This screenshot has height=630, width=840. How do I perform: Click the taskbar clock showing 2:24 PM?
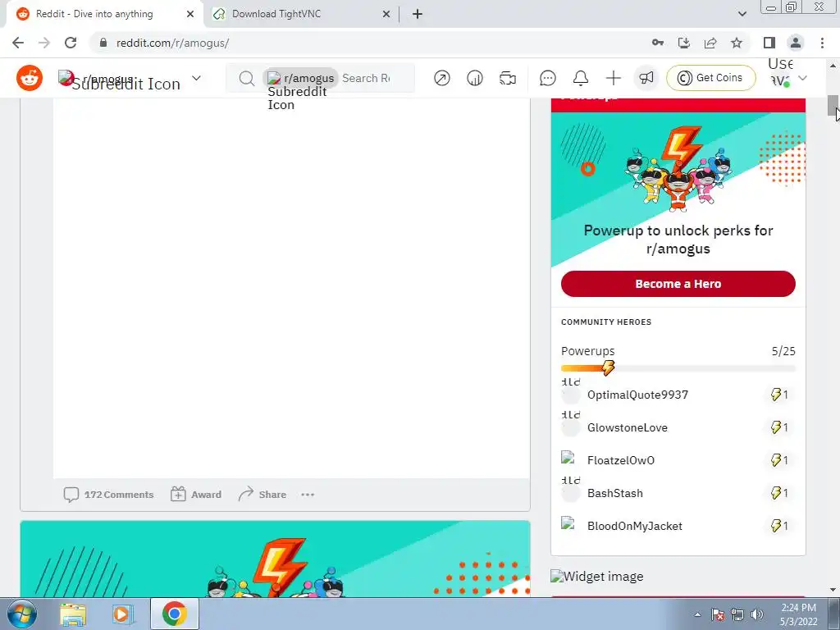click(x=798, y=614)
